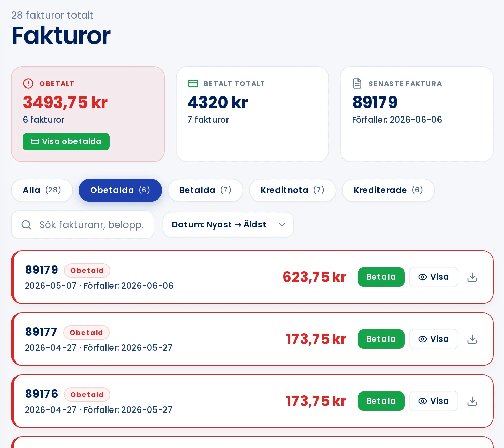504x448 pixels.
Task: Click the 4320 kr paid total
Action: coord(218,102)
